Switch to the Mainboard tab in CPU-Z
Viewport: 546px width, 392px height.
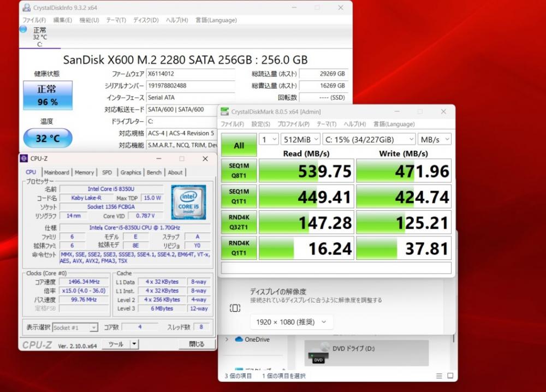(x=57, y=173)
